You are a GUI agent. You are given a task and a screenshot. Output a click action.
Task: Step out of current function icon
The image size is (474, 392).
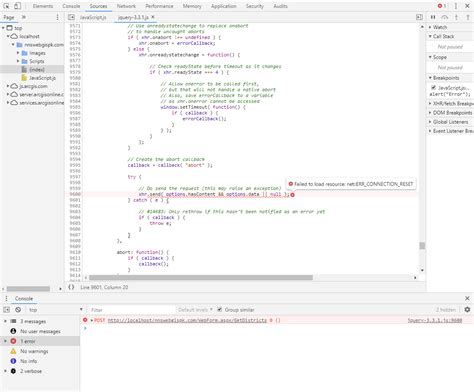[x=468, y=17]
